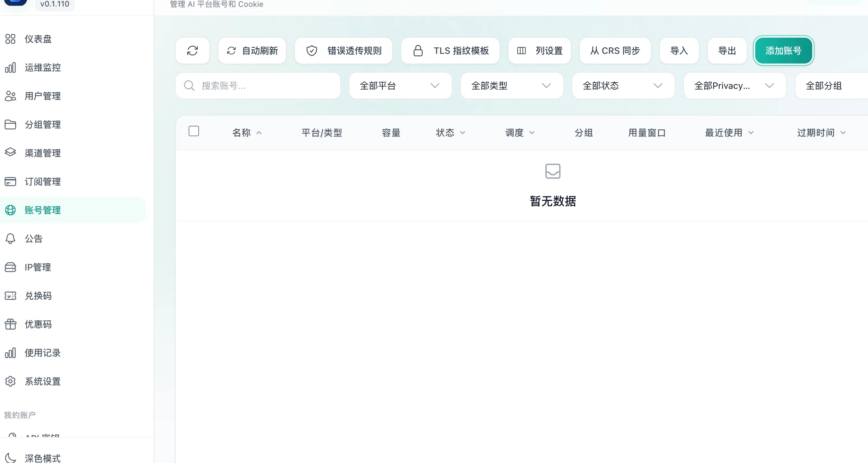Click the 优惠码 gift icon
Viewport: 868px width, 463px height.
click(10, 324)
